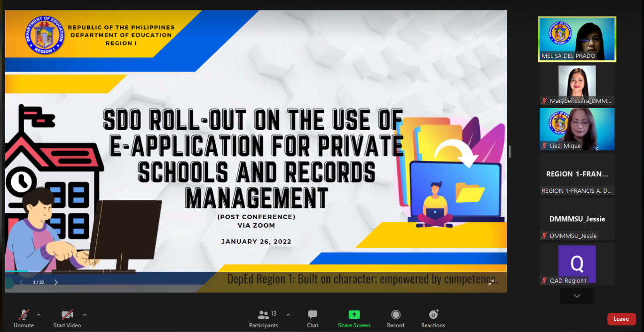Start recording with the Record button
The image size is (644, 332).
coord(396,318)
